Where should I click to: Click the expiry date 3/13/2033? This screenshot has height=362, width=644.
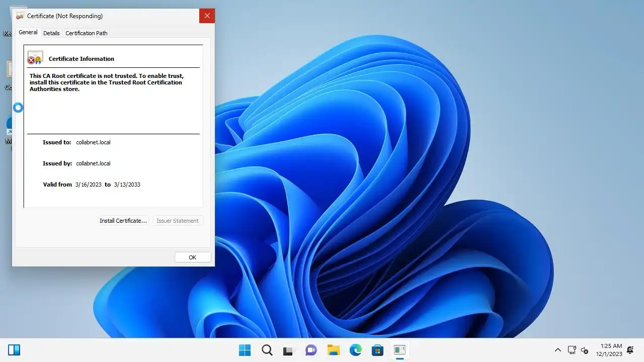[x=127, y=185]
